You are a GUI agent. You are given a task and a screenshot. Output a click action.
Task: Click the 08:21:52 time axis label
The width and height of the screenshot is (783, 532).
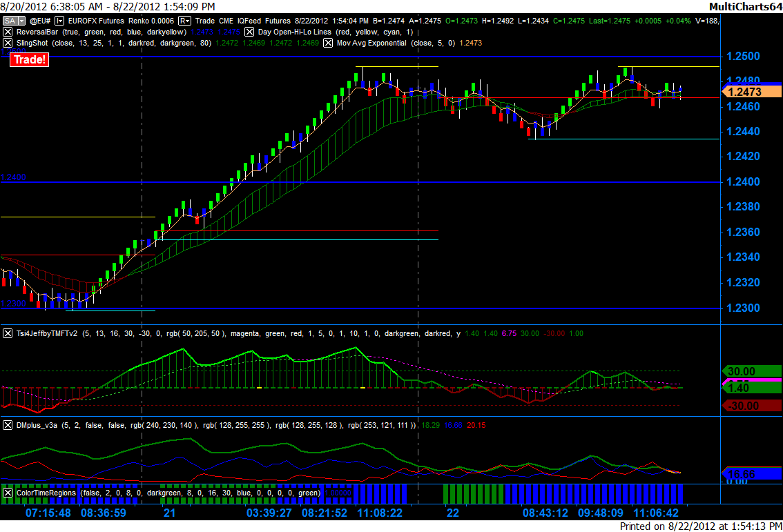coord(325,513)
